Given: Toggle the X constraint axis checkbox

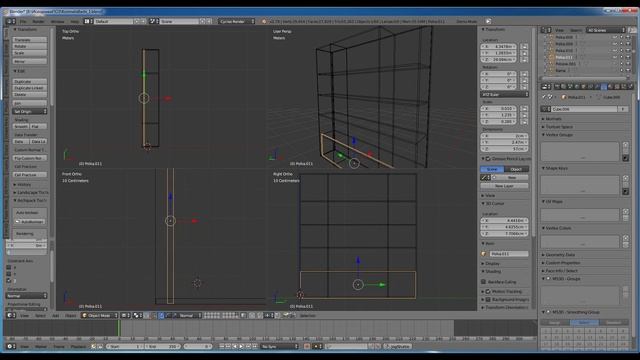Looking at the screenshot, I should tap(9, 268).
